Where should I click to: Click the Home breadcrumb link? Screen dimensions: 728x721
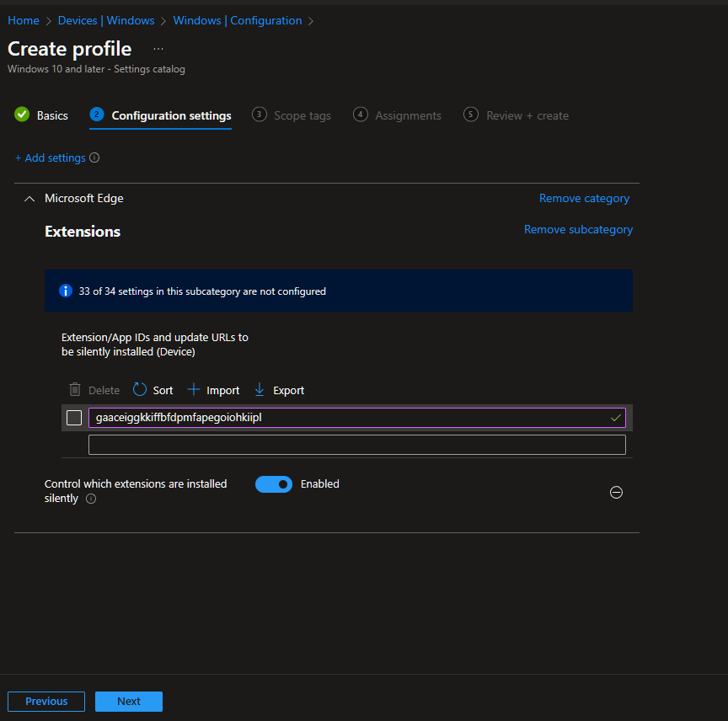coord(24,20)
